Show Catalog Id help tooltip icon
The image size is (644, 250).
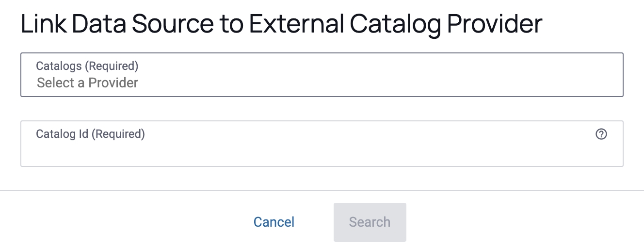pos(601,134)
